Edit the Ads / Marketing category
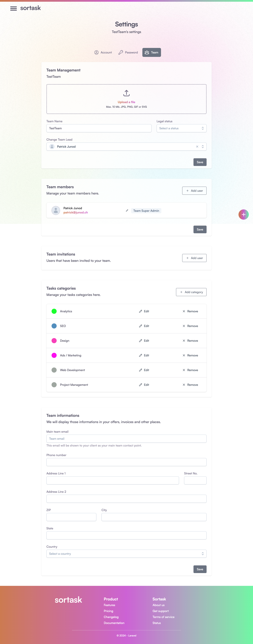This screenshot has height=644, width=253. click(x=144, y=355)
